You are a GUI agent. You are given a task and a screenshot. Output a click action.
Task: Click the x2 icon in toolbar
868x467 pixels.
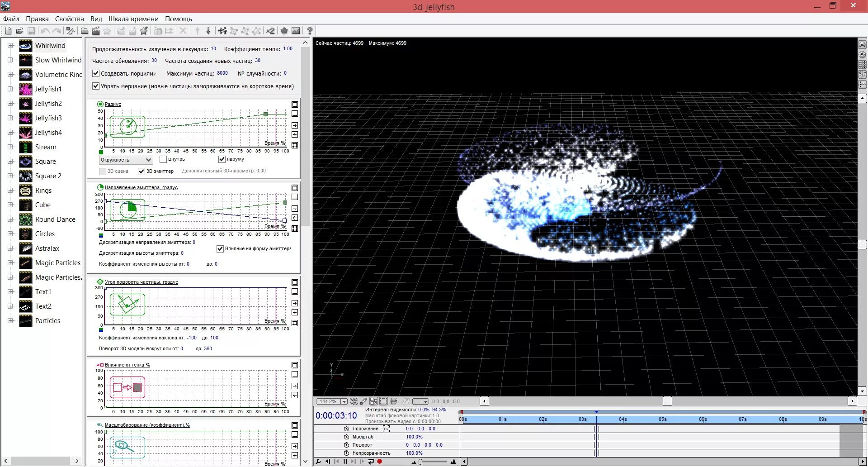(x=270, y=31)
